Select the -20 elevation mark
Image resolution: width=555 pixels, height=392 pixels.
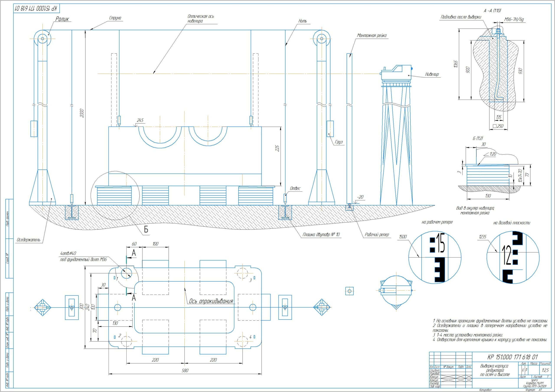360,197
